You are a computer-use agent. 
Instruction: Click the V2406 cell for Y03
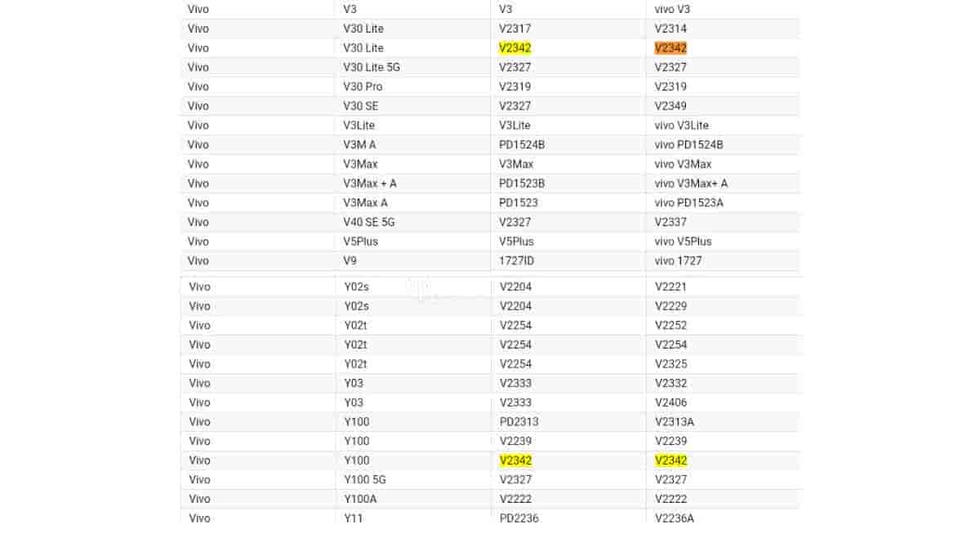pos(670,402)
